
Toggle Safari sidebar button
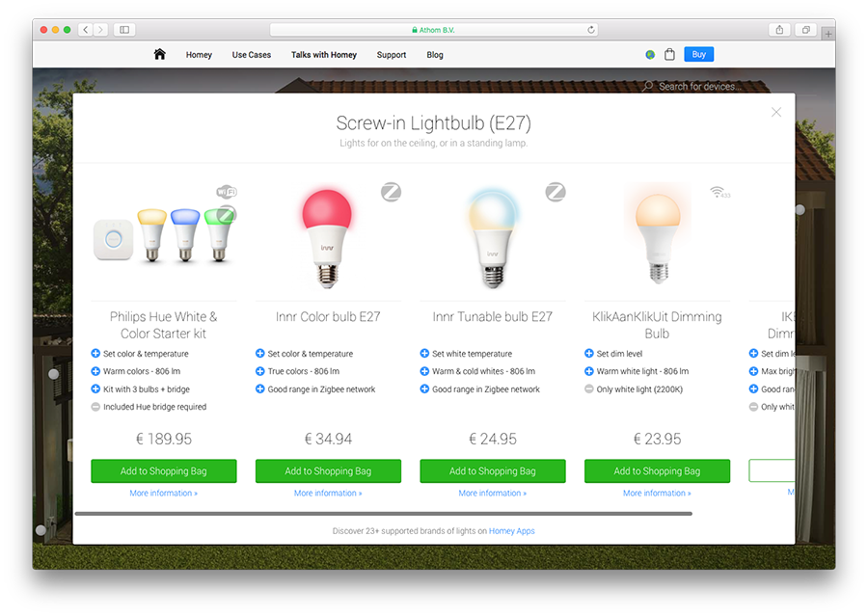coord(124,30)
